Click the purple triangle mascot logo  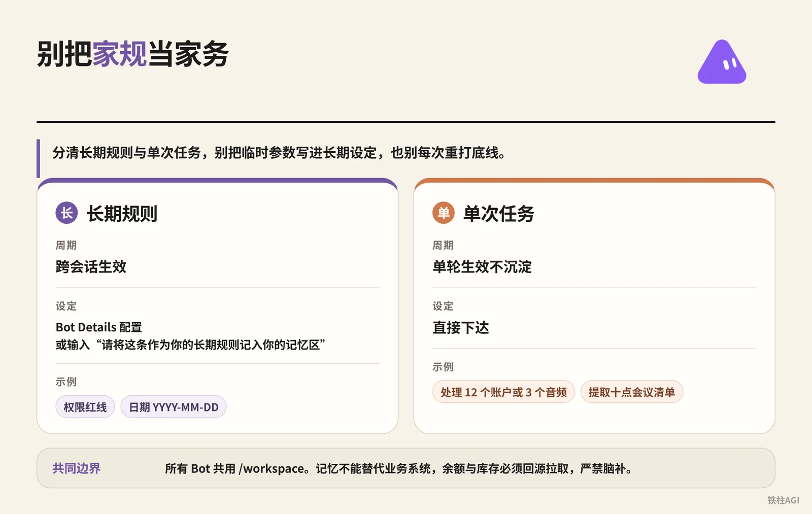(722, 62)
